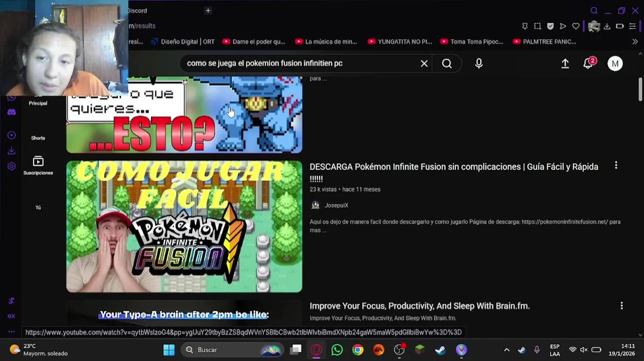The height and width of the screenshot is (361, 644).
Task: Open Opera GX from the taskbar
Action: [316, 349]
